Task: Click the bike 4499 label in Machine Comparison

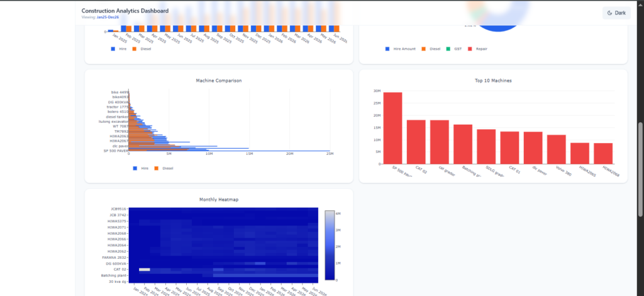Action: (x=119, y=92)
